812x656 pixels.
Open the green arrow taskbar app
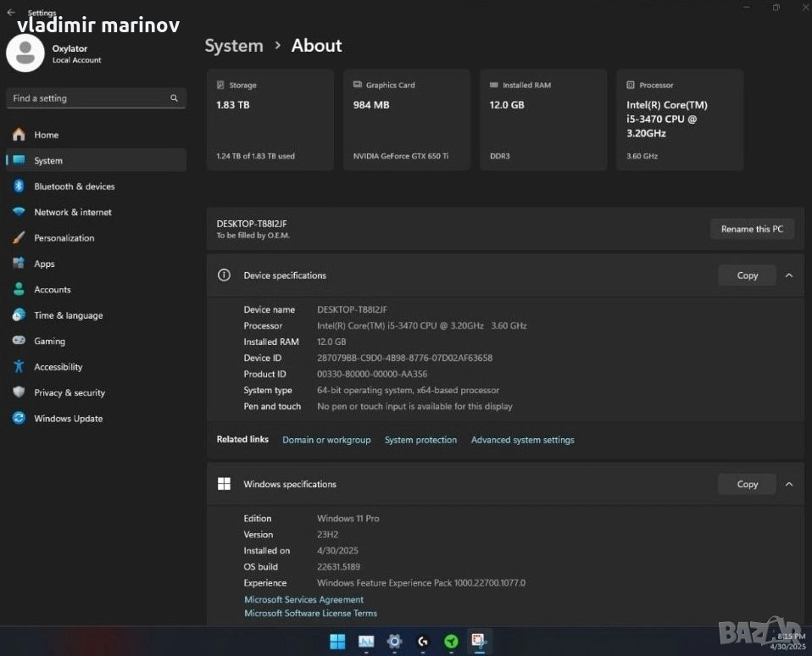click(x=451, y=642)
